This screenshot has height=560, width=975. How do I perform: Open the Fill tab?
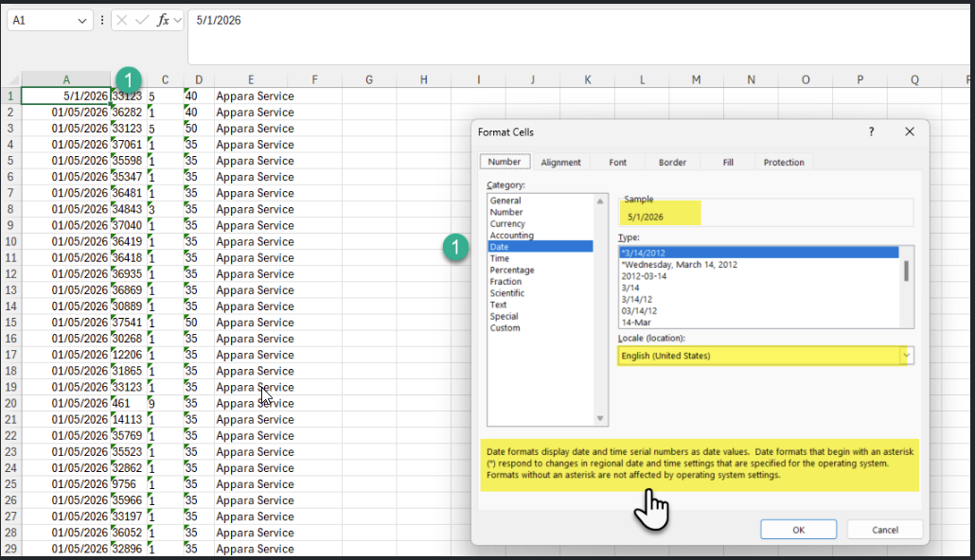coord(728,162)
